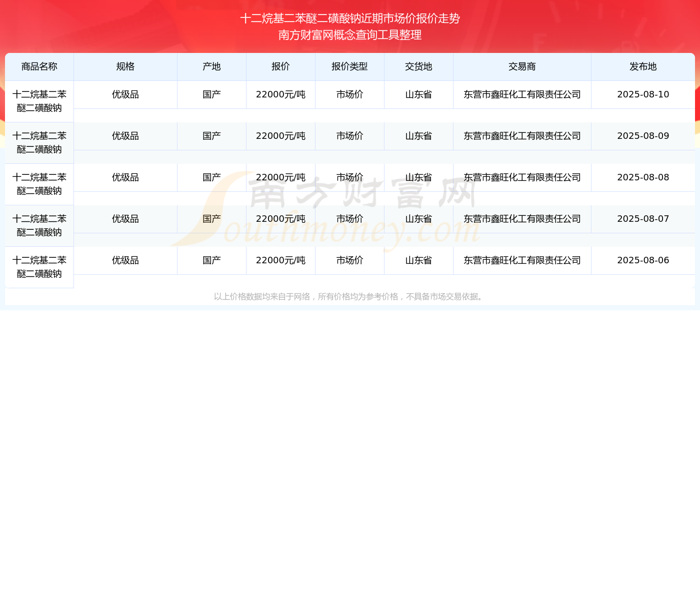Click 国产 in the 2025-08-10 row
700x602 pixels.
pos(212,94)
